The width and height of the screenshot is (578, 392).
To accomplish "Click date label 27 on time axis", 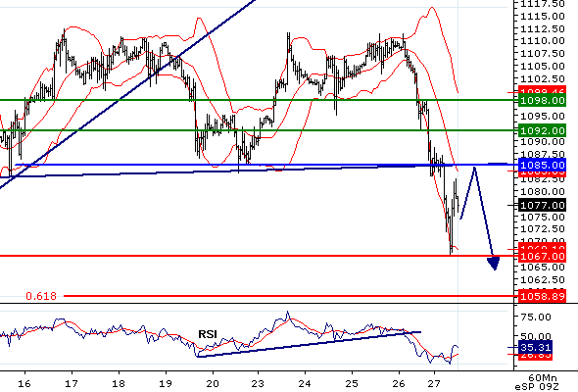I will click(x=434, y=384).
